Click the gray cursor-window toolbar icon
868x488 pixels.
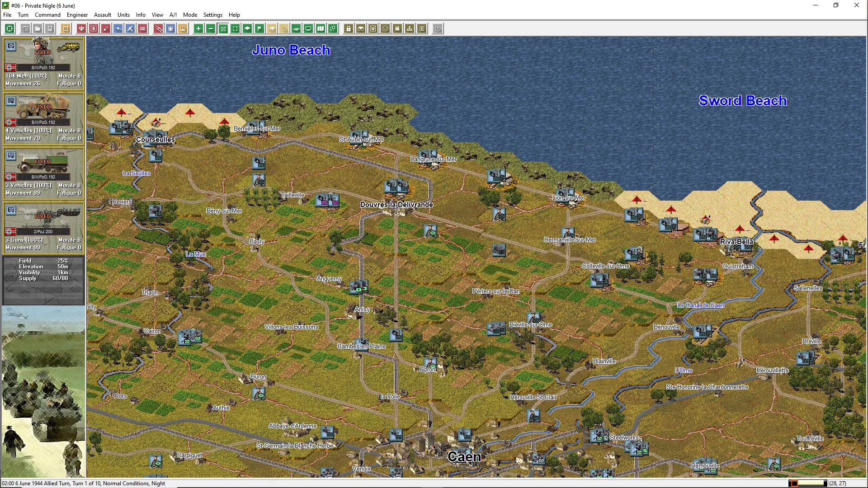coord(25,28)
